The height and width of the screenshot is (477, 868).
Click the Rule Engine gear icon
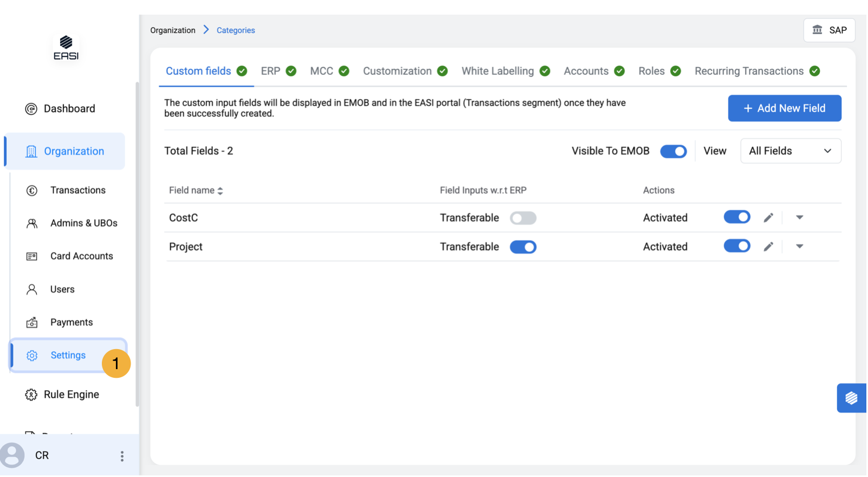point(31,395)
